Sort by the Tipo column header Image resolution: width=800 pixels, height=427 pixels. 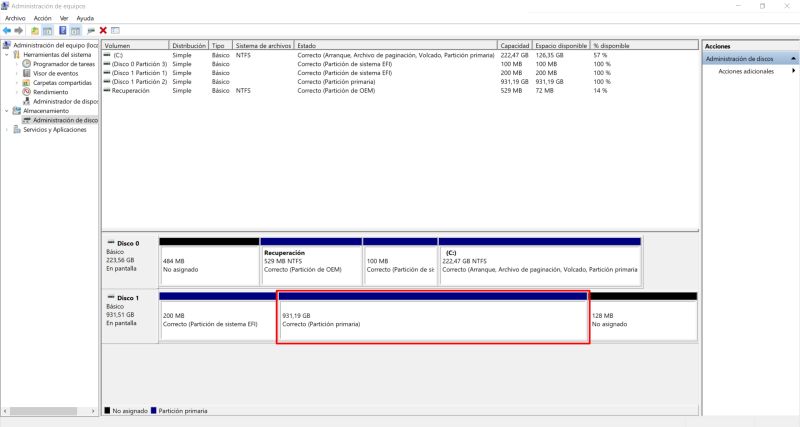click(x=220, y=45)
